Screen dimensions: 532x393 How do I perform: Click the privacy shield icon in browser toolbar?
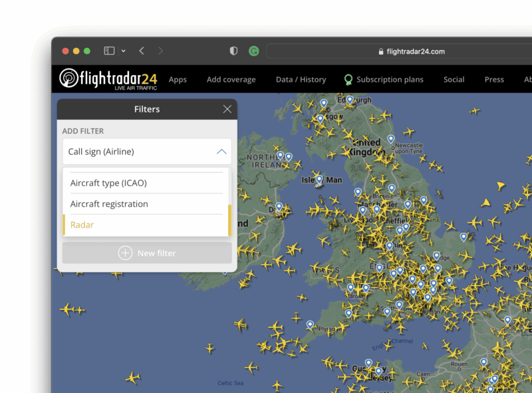click(x=233, y=51)
